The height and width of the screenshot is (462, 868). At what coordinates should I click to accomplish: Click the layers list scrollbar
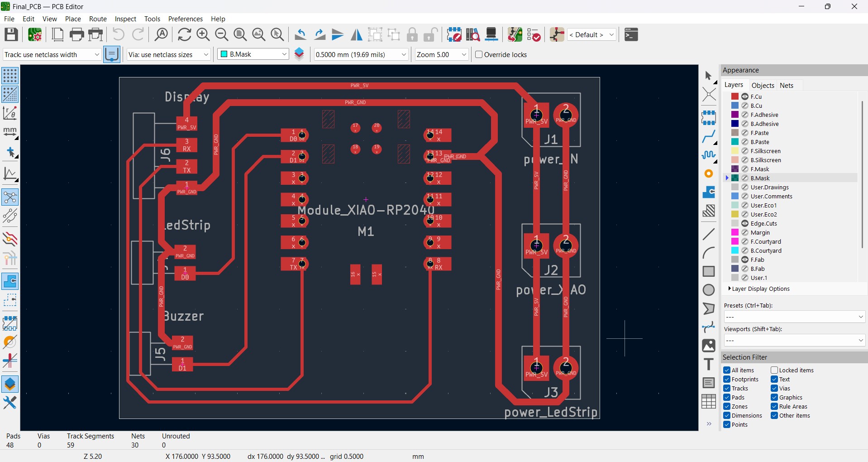[x=863, y=174]
